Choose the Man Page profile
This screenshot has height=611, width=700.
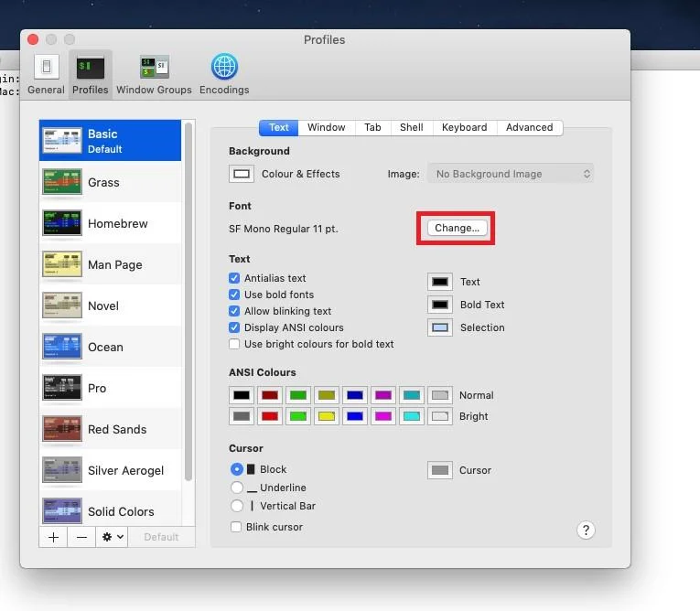(111, 264)
